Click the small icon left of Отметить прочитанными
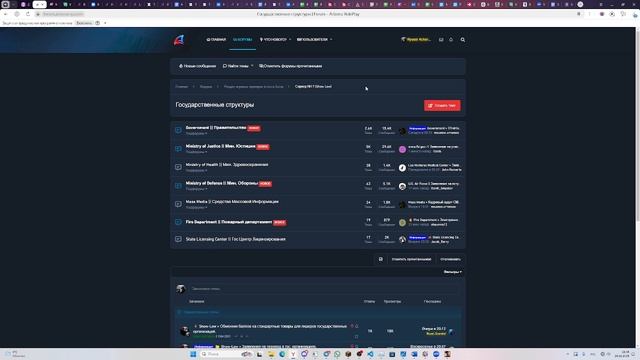The height and width of the screenshot is (360, 640). pos(380,259)
